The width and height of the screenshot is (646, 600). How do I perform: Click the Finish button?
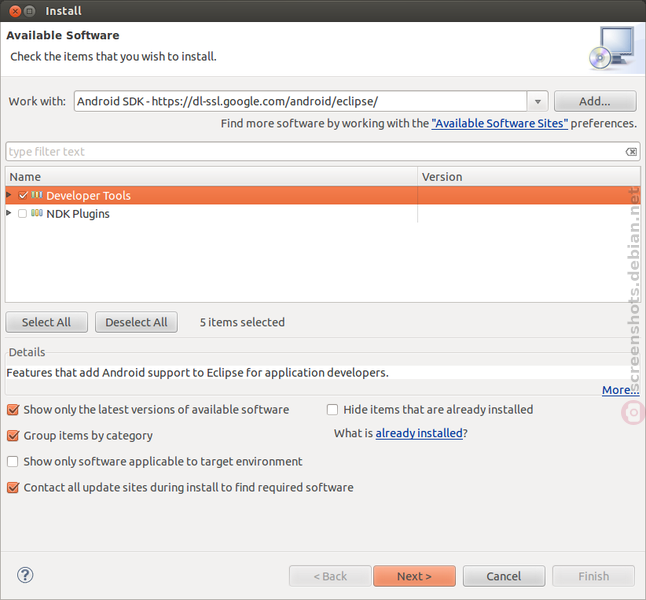593,576
